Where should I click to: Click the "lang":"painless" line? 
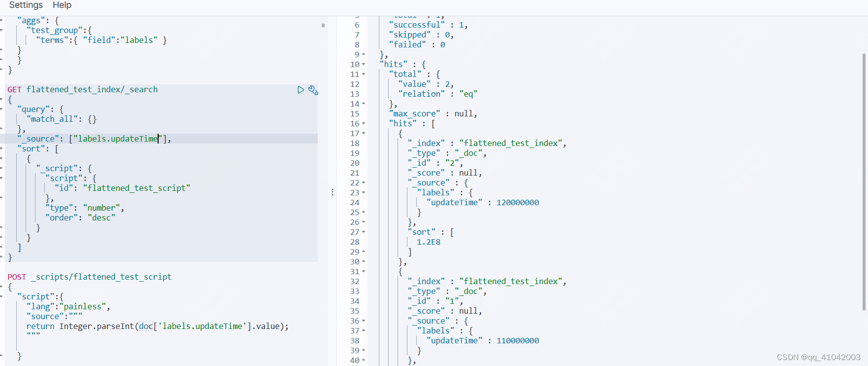[x=68, y=306]
